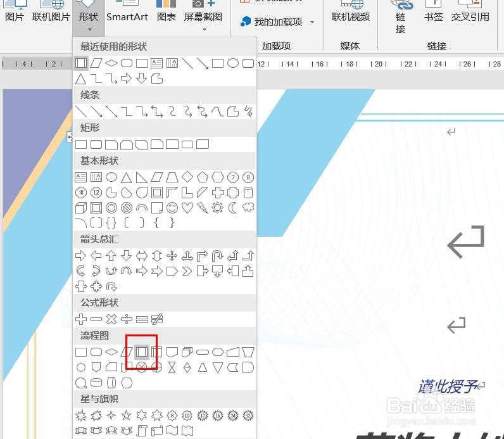Pick the recently used down arrow

(142, 79)
